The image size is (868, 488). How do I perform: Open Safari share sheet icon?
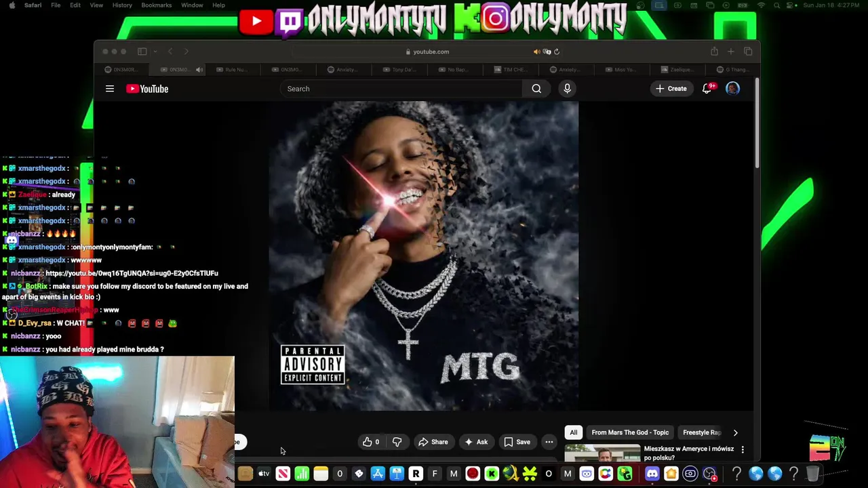pos(714,52)
